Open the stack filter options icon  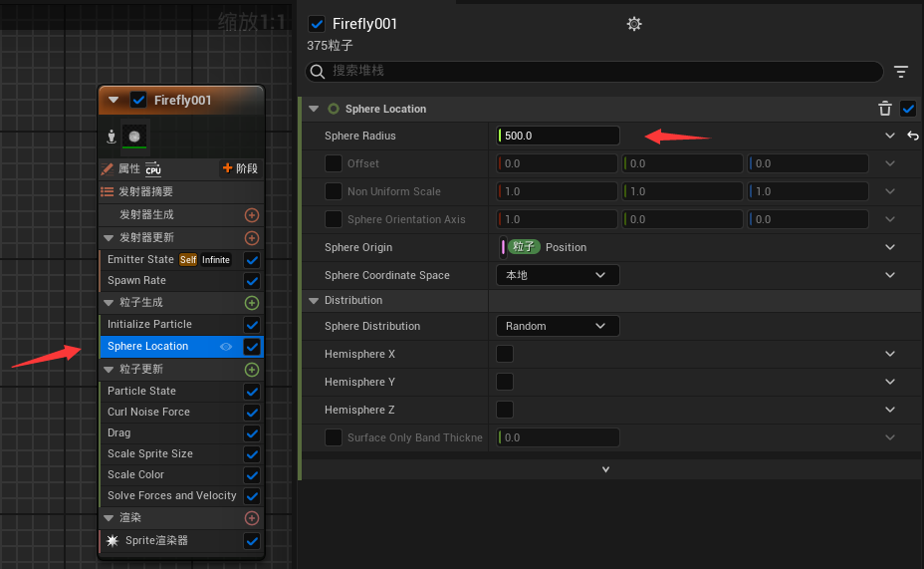pos(901,72)
